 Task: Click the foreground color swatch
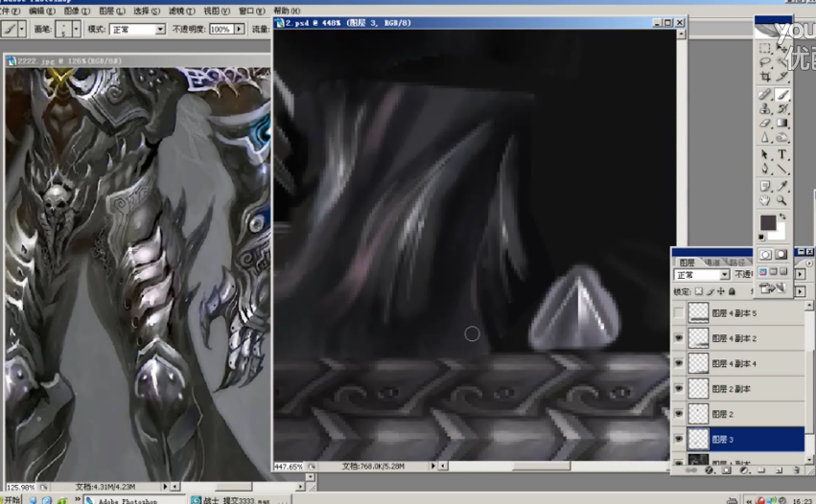(x=768, y=222)
